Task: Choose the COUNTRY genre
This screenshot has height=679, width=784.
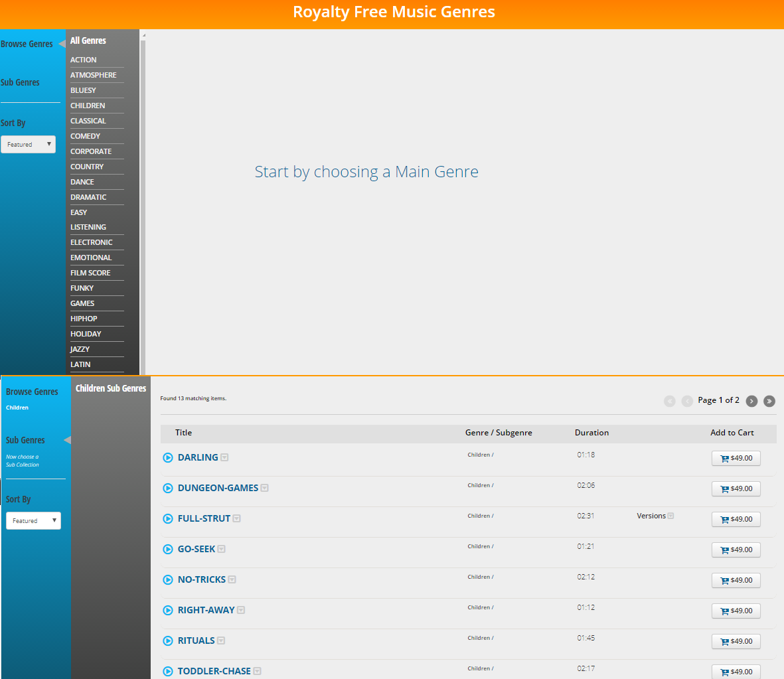Action: pos(87,167)
